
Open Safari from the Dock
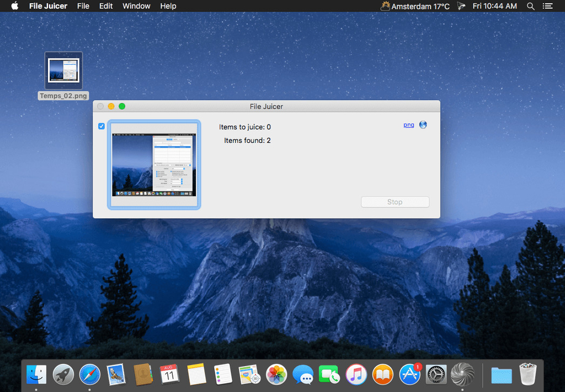click(90, 374)
